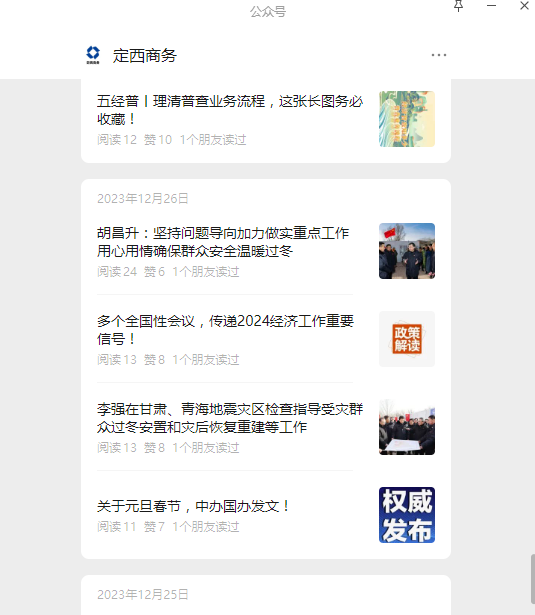Image resolution: width=535 pixels, height=615 pixels.
Task: Open article 关于元旦春节，中办国办发文！
Action: click(193, 506)
